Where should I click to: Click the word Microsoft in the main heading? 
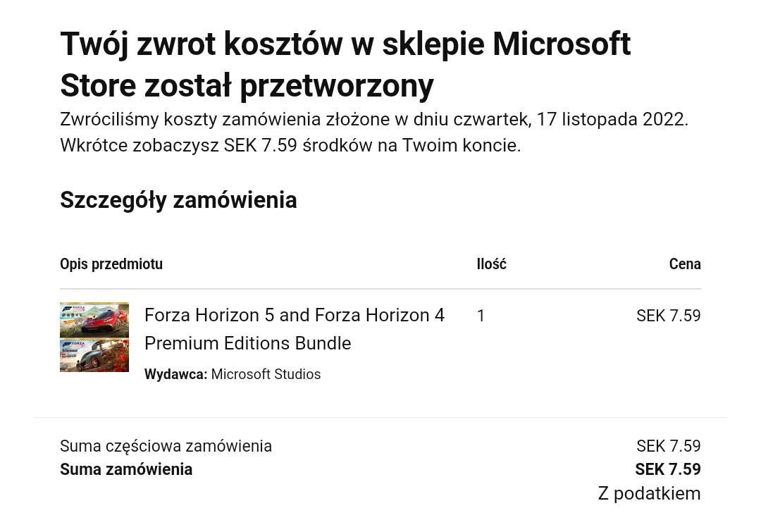(x=562, y=44)
